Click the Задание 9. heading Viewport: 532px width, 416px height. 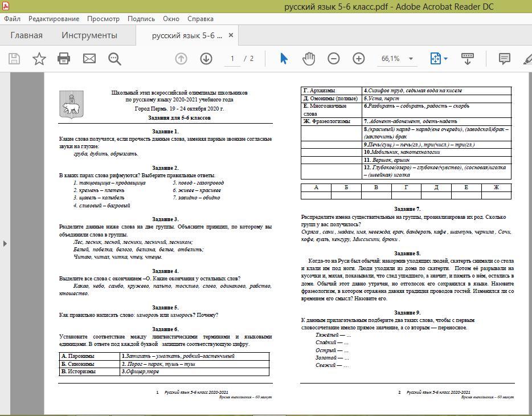[x=407, y=312]
